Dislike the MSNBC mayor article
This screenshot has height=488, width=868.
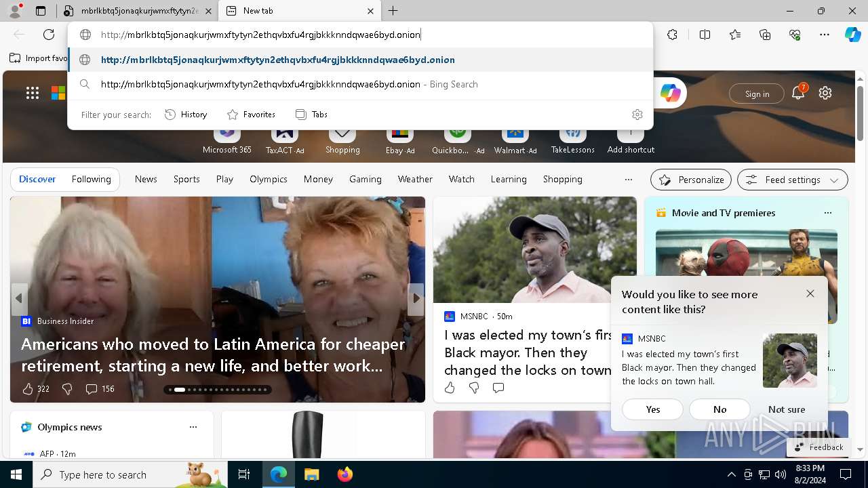(474, 388)
